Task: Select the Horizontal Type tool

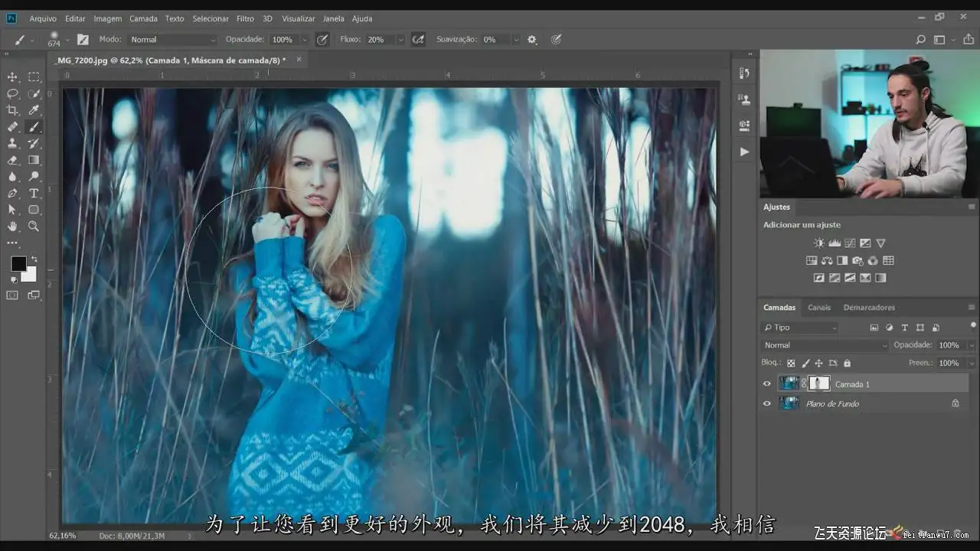Action: (34, 193)
